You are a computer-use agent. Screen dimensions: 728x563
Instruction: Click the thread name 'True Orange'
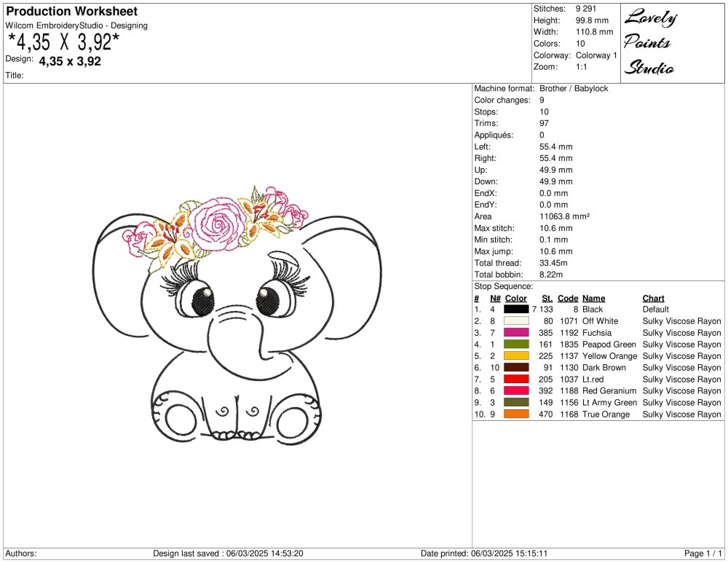coord(606,414)
